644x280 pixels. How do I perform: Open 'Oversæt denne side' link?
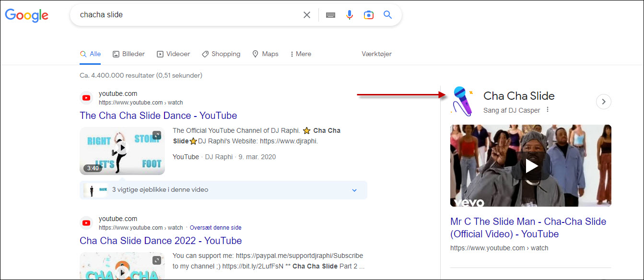pyautogui.click(x=215, y=227)
